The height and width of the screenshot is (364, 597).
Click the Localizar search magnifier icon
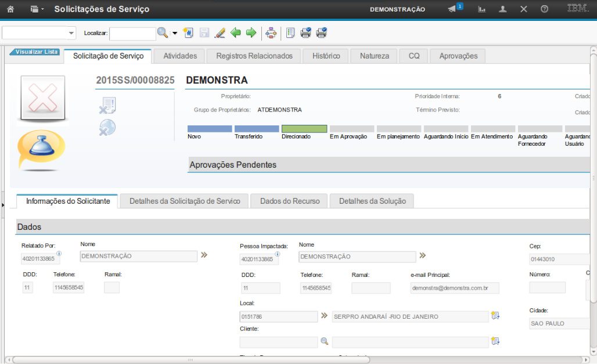[x=163, y=33]
